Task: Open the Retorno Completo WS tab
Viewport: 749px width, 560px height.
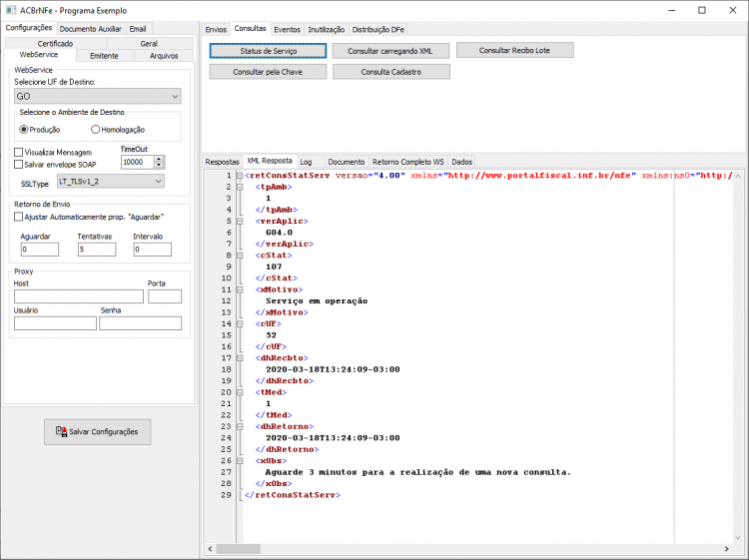Action: pyautogui.click(x=408, y=162)
